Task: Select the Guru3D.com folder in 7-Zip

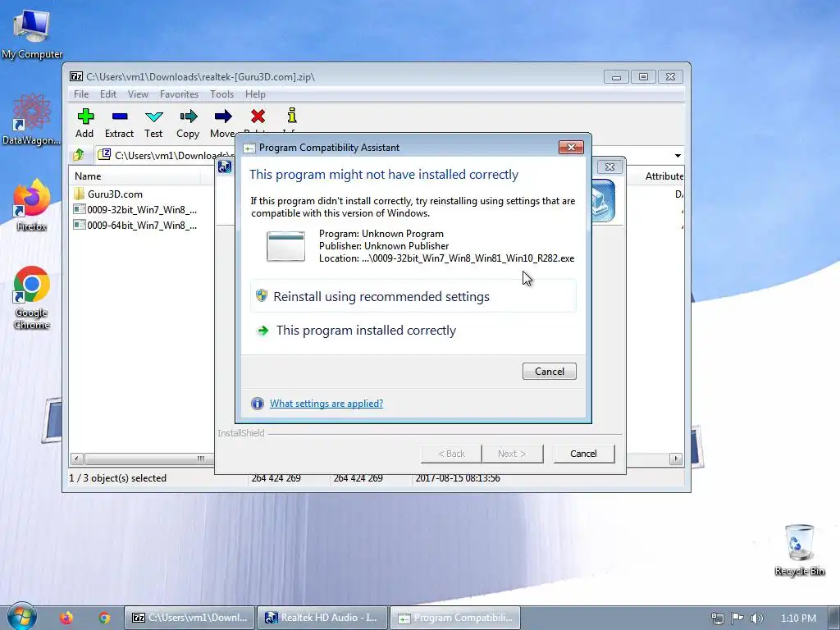Action: [x=115, y=194]
